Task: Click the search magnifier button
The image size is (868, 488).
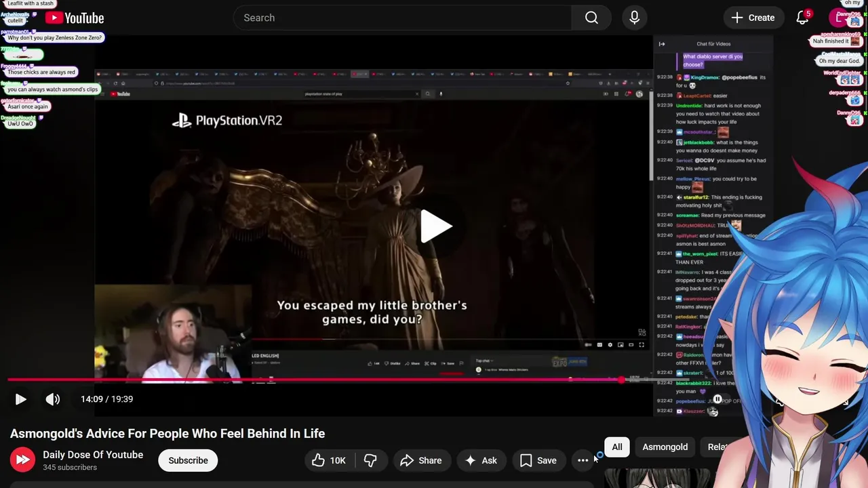Action: pos(591,18)
